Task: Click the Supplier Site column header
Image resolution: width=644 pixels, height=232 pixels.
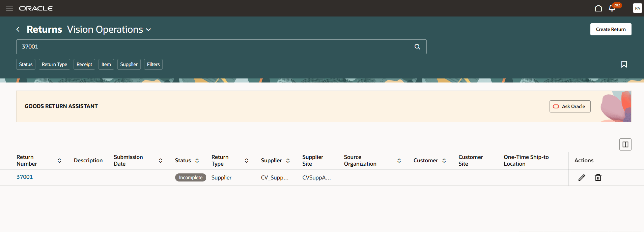Action: point(313,161)
